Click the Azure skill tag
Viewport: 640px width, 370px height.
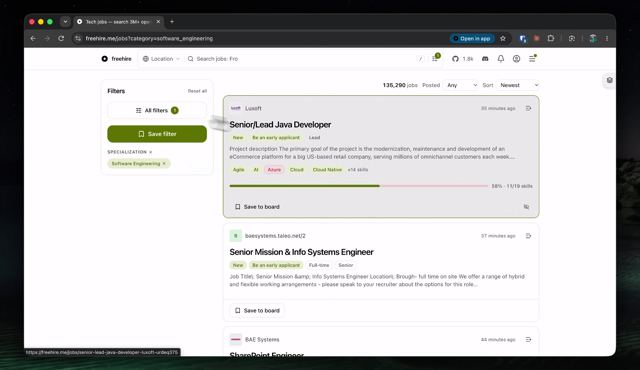coord(274,170)
